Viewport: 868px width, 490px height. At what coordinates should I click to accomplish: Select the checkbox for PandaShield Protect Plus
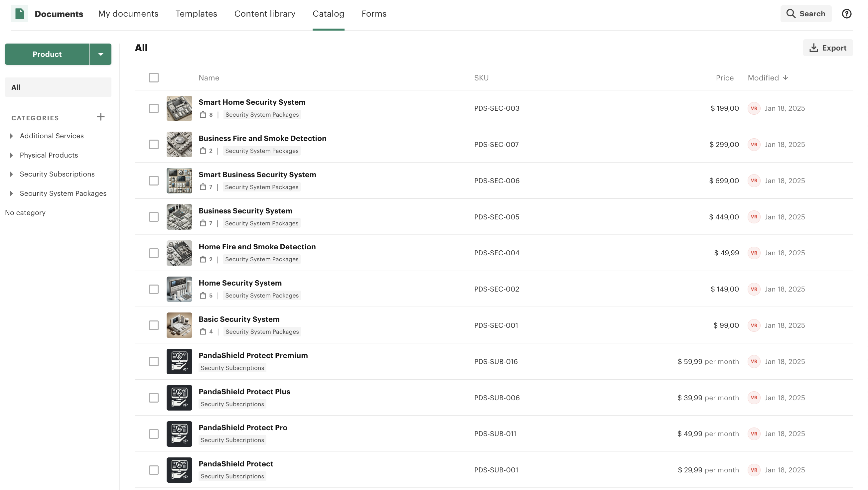coord(154,398)
